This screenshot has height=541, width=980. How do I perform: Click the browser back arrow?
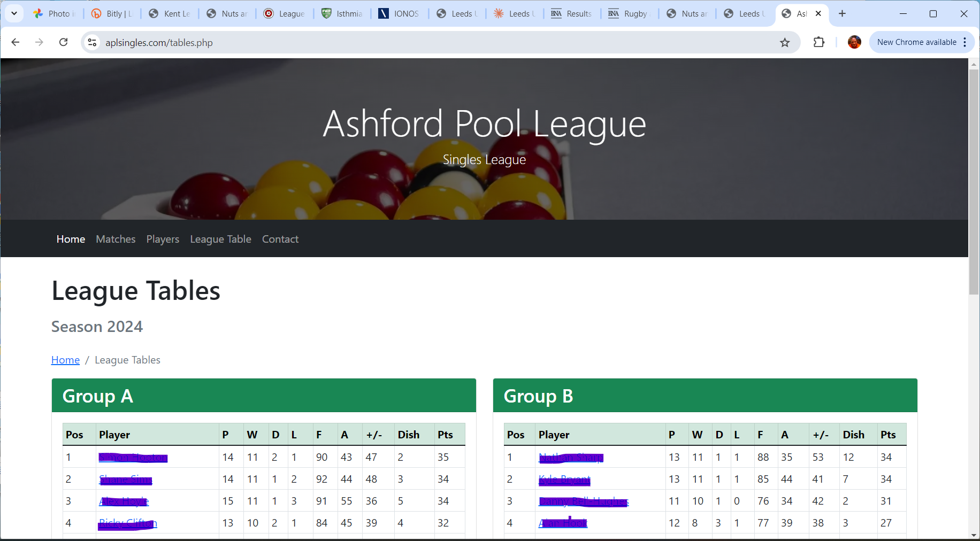click(16, 42)
